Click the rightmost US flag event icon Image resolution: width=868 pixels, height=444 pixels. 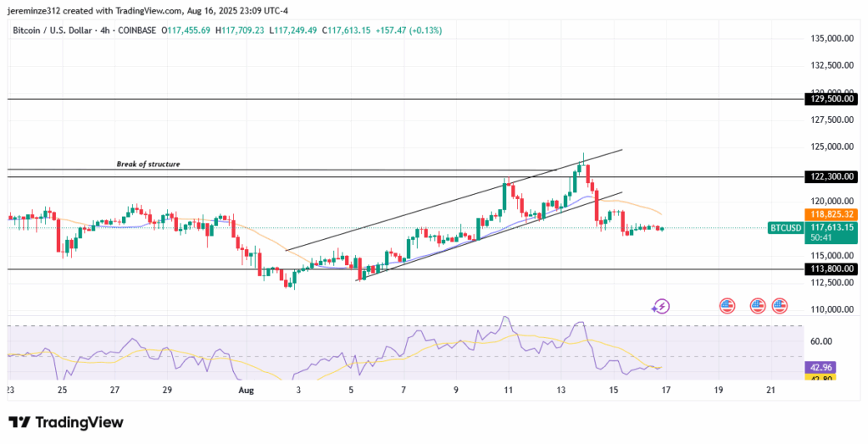pos(780,305)
